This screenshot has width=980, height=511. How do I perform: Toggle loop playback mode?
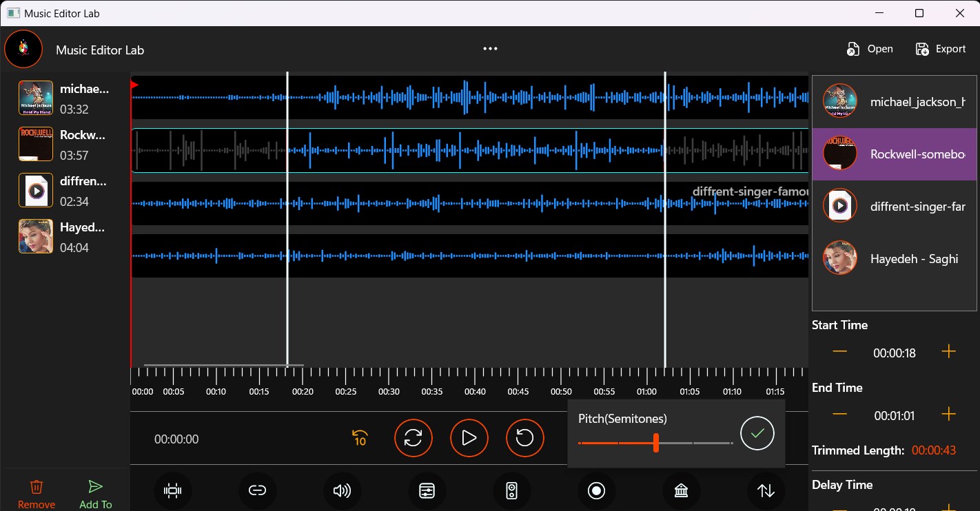click(x=414, y=438)
